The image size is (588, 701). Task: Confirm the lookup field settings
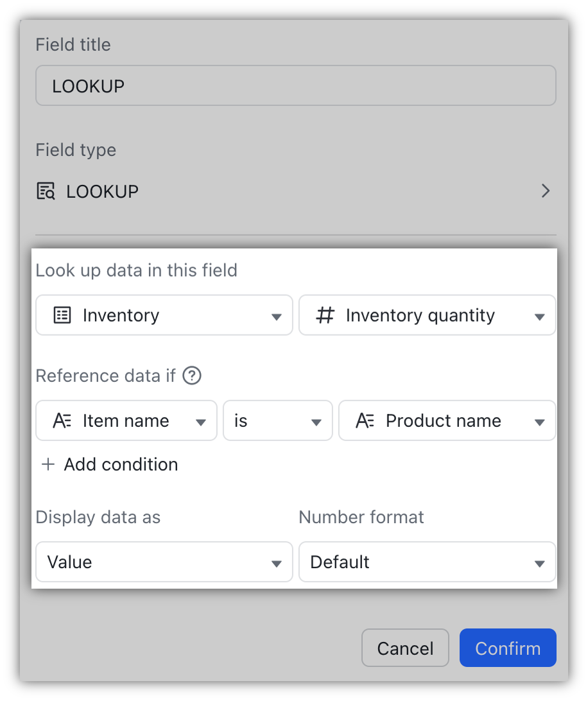(x=508, y=648)
